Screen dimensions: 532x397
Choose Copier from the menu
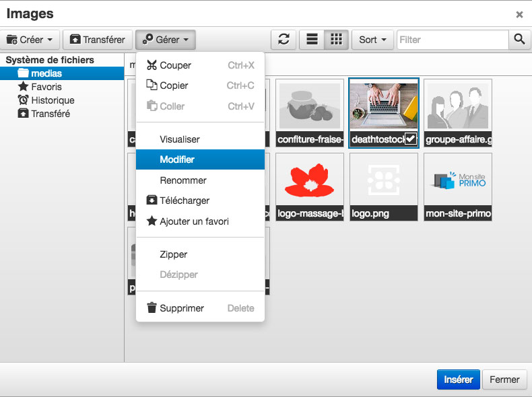tap(200, 85)
